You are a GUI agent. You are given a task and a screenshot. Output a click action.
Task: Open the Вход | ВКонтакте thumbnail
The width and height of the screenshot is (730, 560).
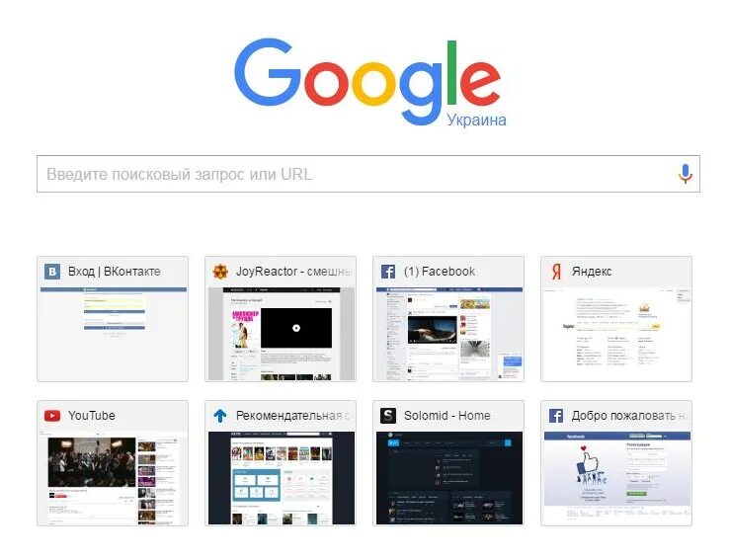click(x=114, y=334)
